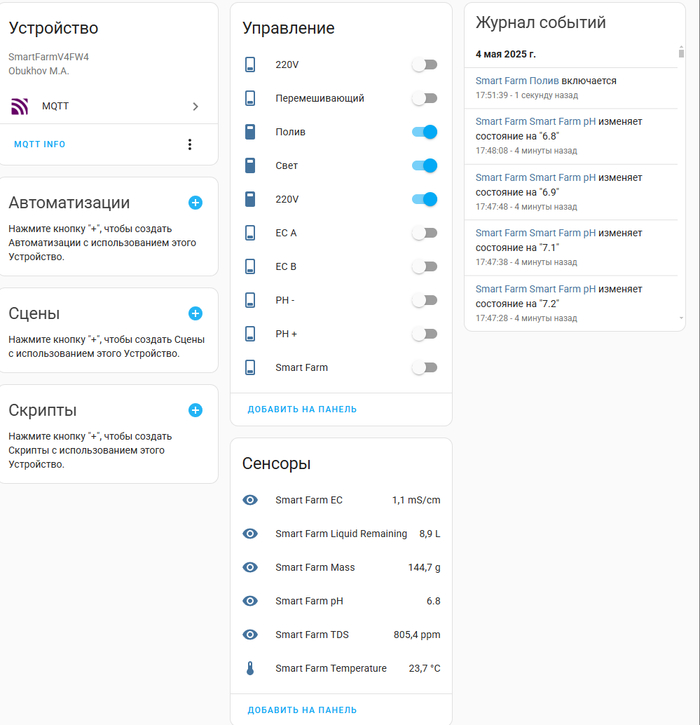Image resolution: width=700 pixels, height=725 pixels.
Task: Open the Smart Farm TDS sensor row
Action: [340, 635]
